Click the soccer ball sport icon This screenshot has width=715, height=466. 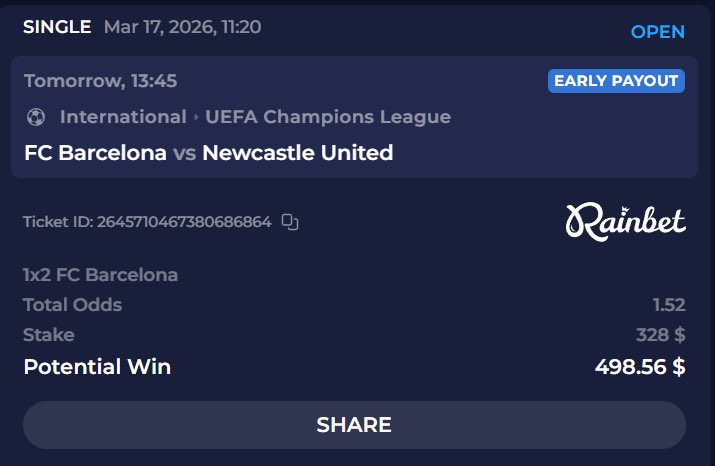pyautogui.click(x=36, y=117)
